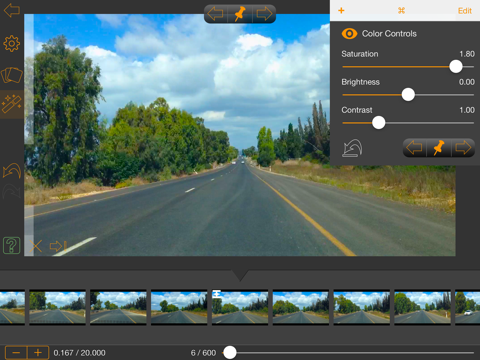Click the Saturation value 1.80
Image resolution: width=480 pixels, height=360 pixels.
click(467, 54)
